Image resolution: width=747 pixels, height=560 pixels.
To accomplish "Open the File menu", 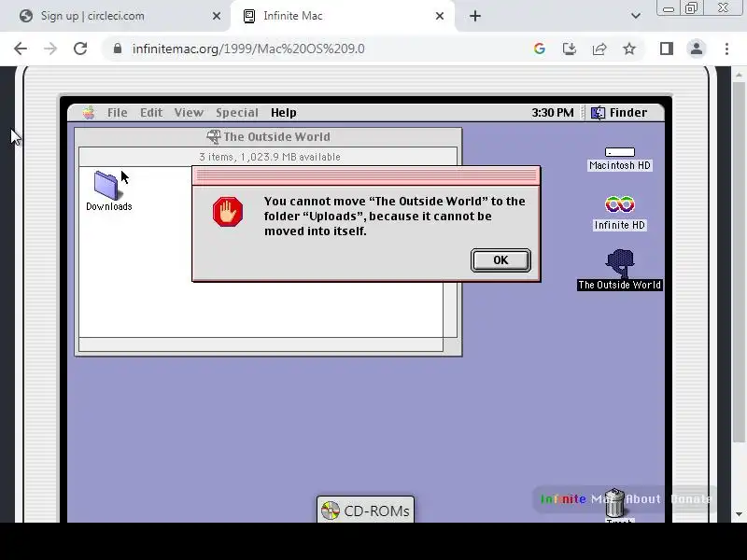I will click(118, 113).
